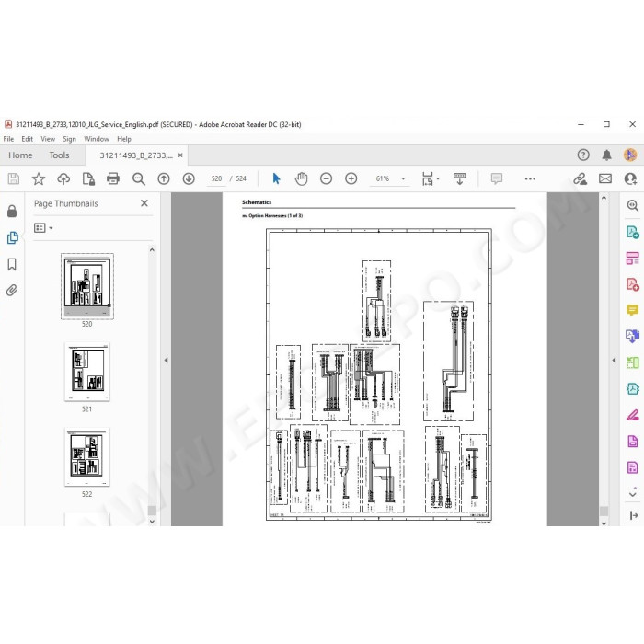
Task: Collapse the left navigation pane arrow
Action: [x=166, y=361]
